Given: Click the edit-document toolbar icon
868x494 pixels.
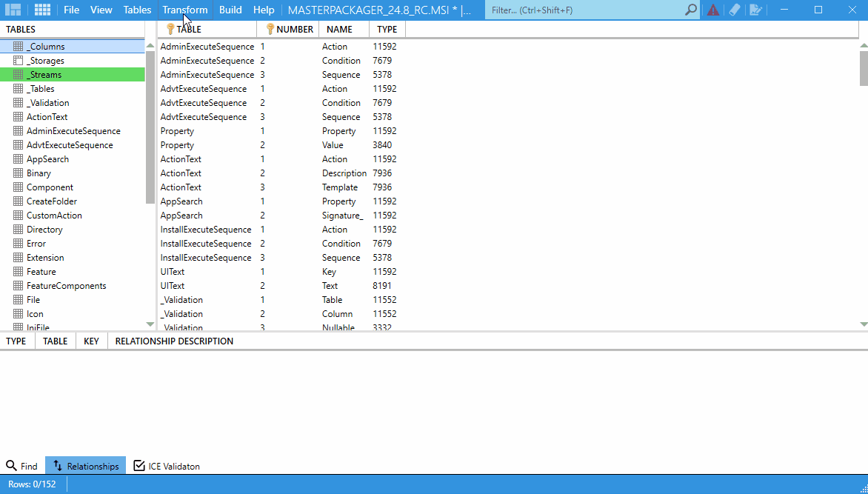Looking at the screenshot, I should point(755,10).
